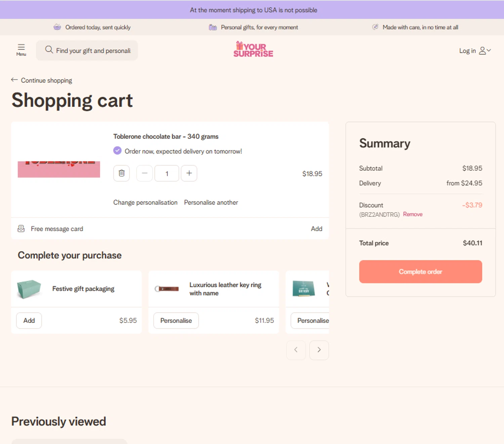Click Toblerone chocolate bar - 340 grams title

tap(166, 137)
